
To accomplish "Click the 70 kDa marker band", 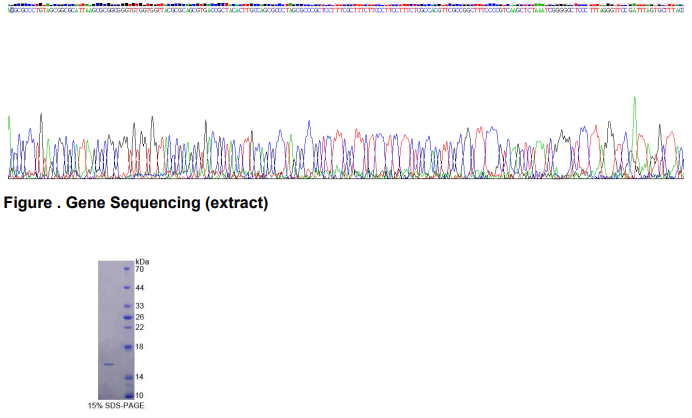I will click(126, 270).
